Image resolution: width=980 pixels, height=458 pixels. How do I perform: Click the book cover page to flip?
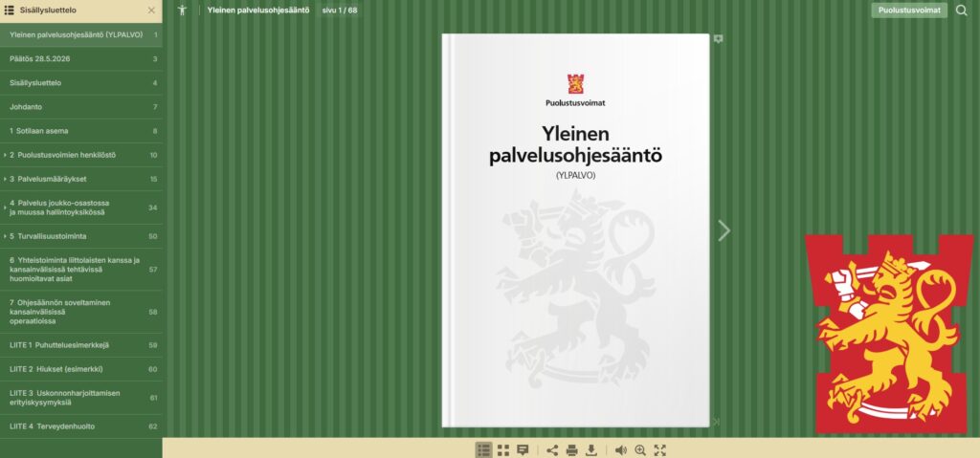click(x=575, y=230)
